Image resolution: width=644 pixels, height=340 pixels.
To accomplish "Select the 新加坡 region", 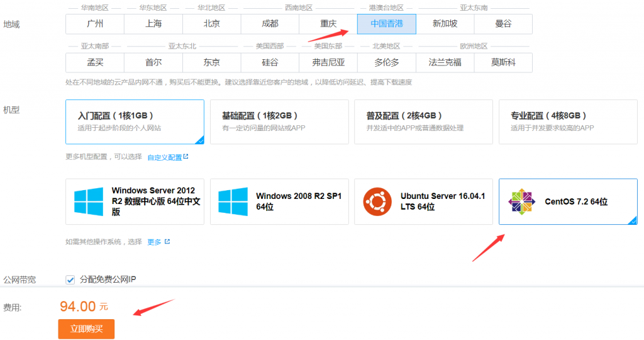I will 445,24.
